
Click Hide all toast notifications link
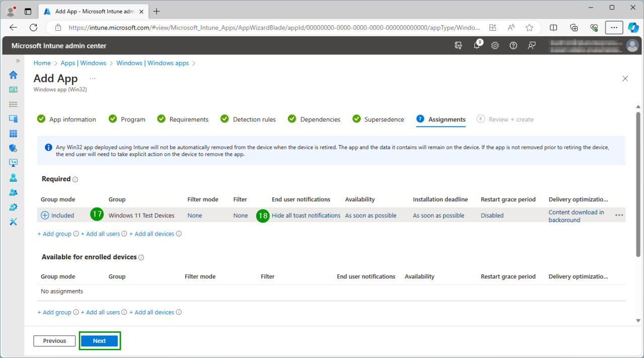[306, 216]
